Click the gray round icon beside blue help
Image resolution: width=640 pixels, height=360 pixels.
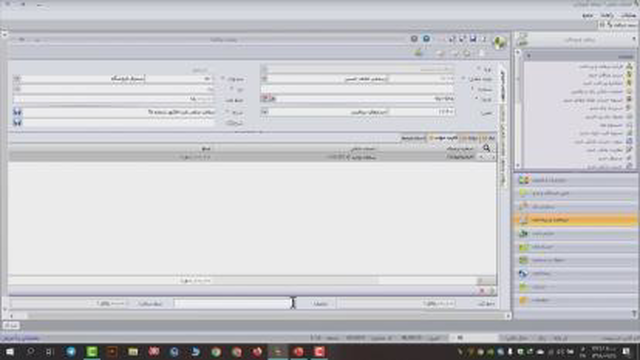pos(414,39)
